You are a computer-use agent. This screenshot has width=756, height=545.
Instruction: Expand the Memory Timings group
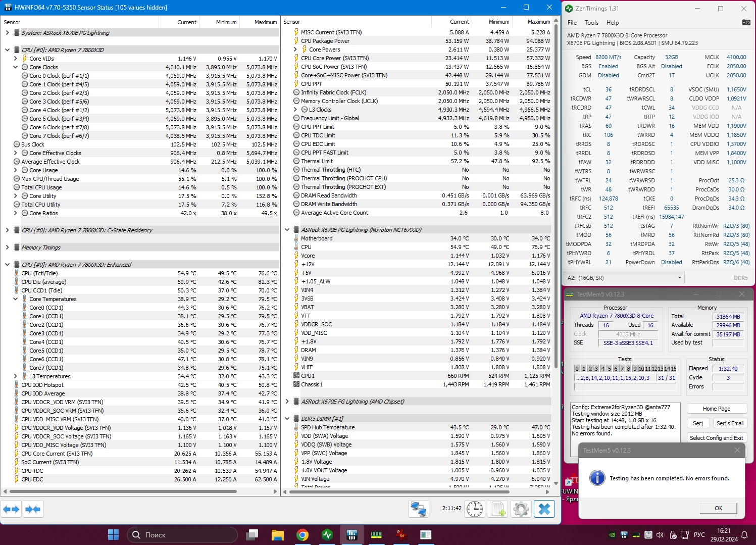coord(7,247)
